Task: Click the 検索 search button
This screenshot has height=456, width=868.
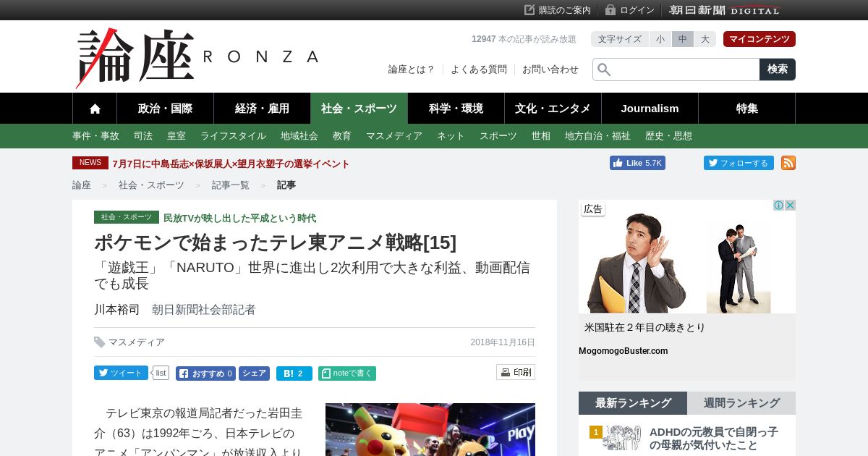Action: (x=778, y=69)
